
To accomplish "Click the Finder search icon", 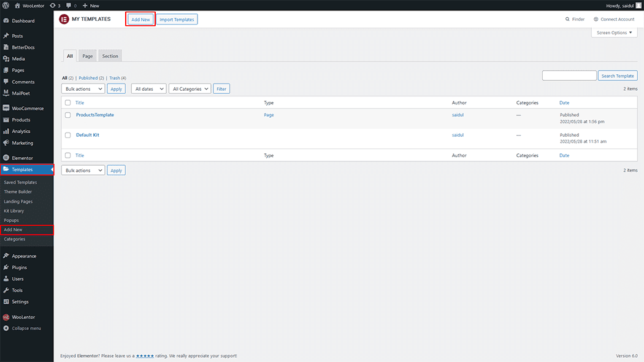I will [567, 19].
